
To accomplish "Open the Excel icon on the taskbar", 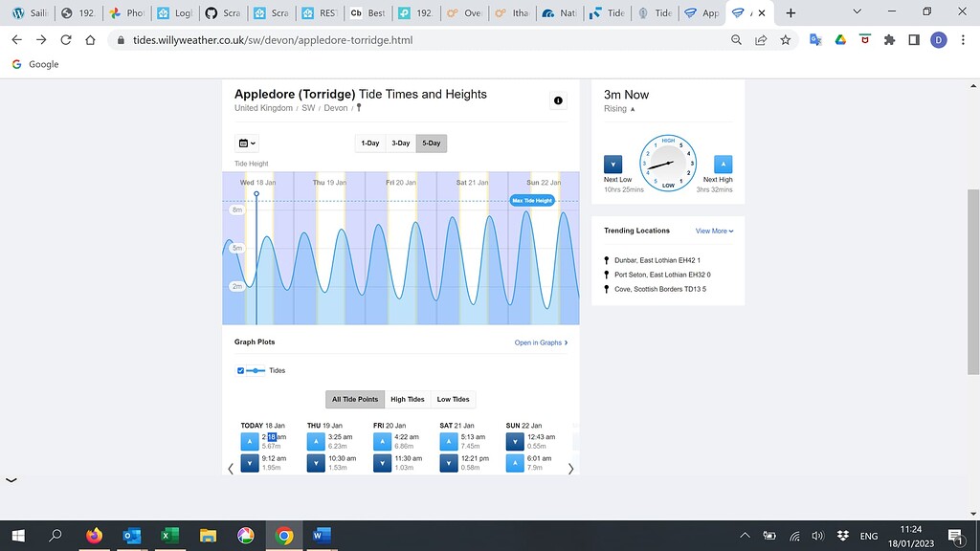I will click(170, 535).
